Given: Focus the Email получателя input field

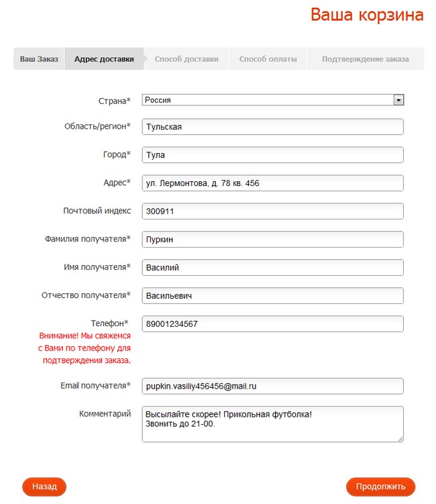Looking at the screenshot, I should click(x=272, y=386).
